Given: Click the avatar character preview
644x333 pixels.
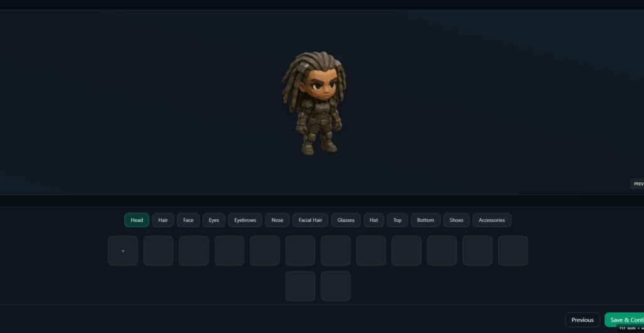Looking at the screenshot, I should tap(314, 103).
